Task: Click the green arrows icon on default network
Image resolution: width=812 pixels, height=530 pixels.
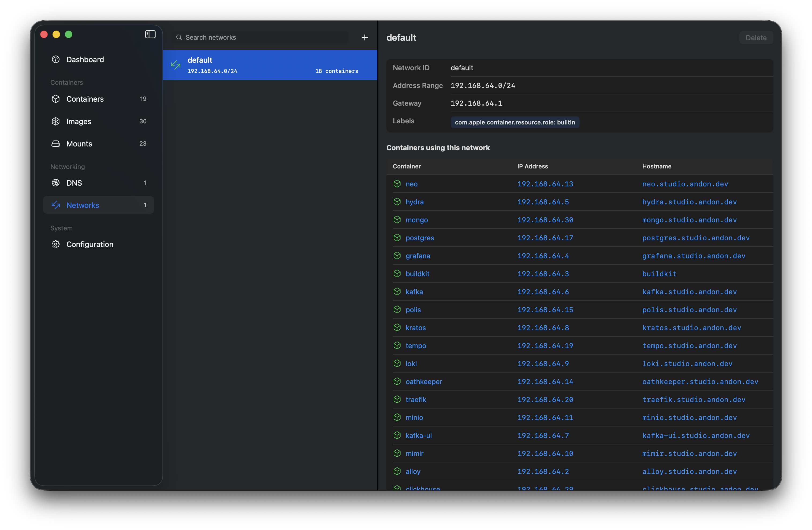Action: (176, 65)
